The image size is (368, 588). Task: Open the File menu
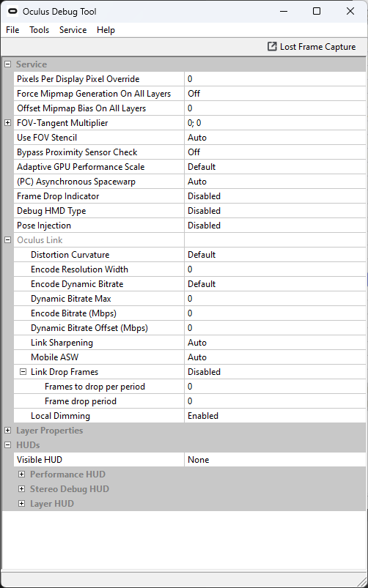tap(12, 30)
